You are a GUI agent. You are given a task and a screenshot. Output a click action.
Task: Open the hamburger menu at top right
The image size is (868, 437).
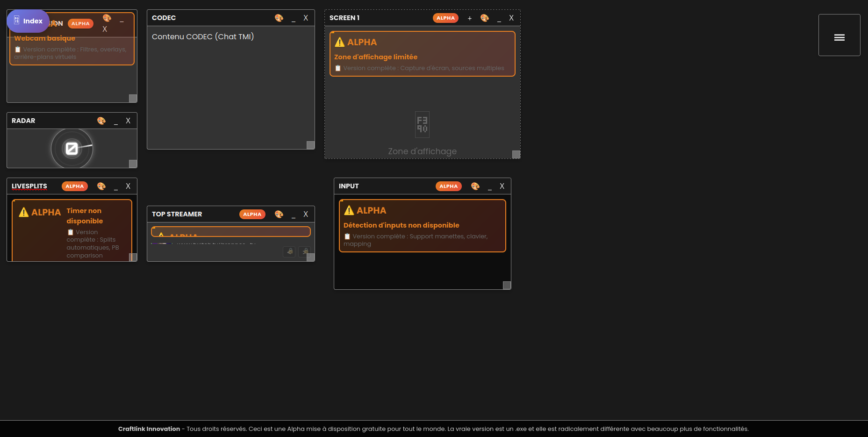(839, 37)
